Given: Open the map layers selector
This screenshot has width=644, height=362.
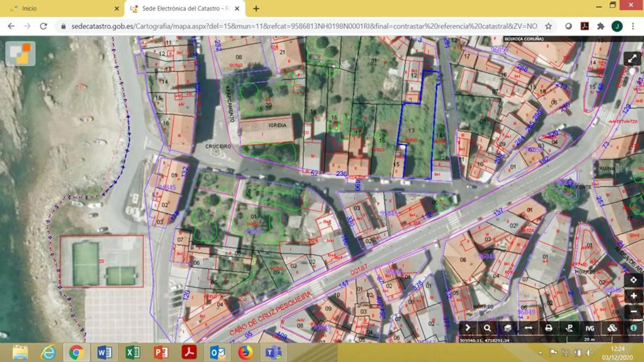Looking at the screenshot, I should (508, 328).
